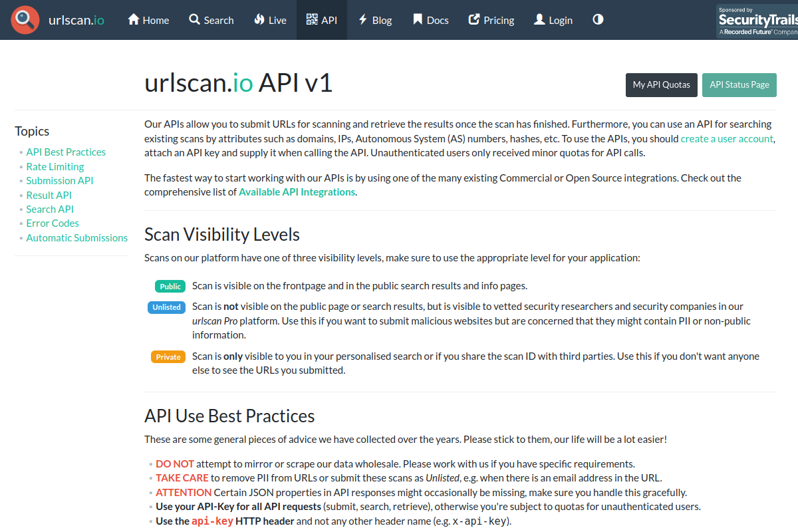The width and height of the screenshot is (798, 532).
Task: Jump to Submission API topic
Action: (60, 181)
